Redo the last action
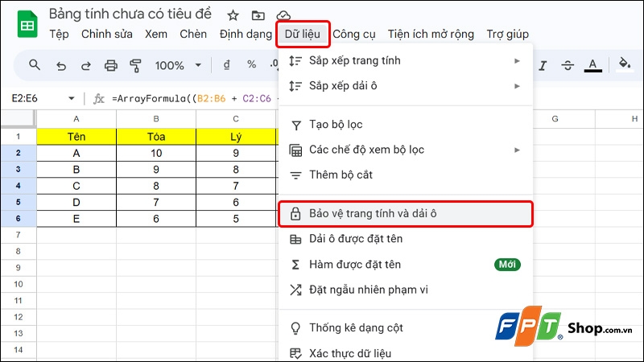Screen dimensions: 644x362 pyautogui.click(x=85, y=65)
